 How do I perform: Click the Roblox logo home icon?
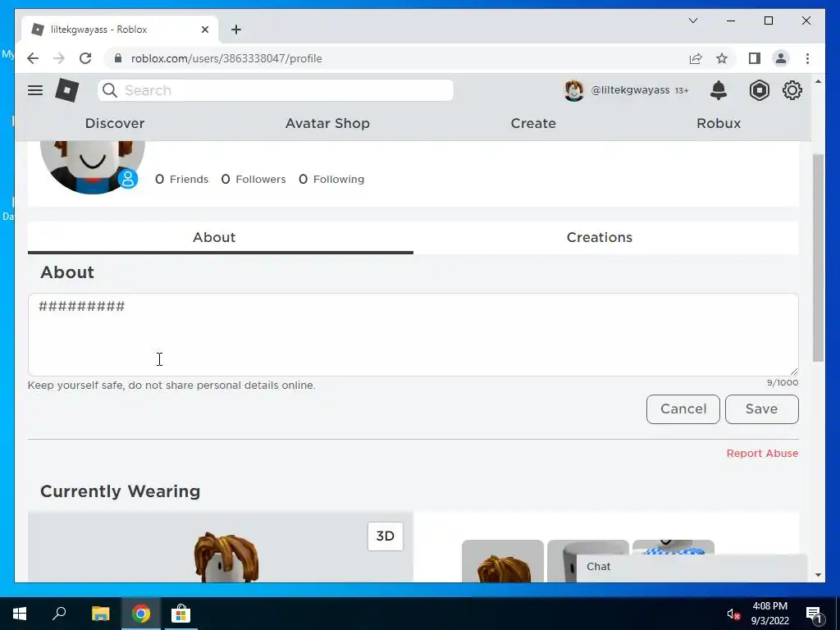point(67,90)
